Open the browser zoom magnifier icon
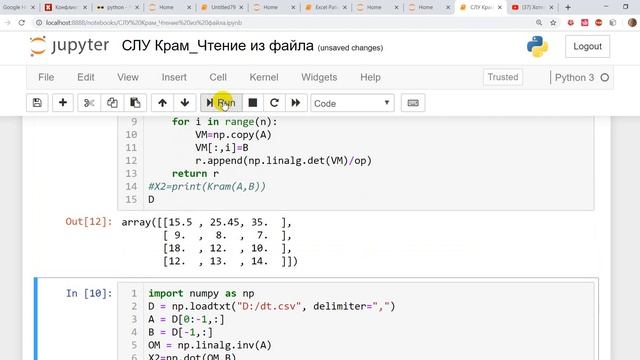The image size is (640, 360). [539, 23]
